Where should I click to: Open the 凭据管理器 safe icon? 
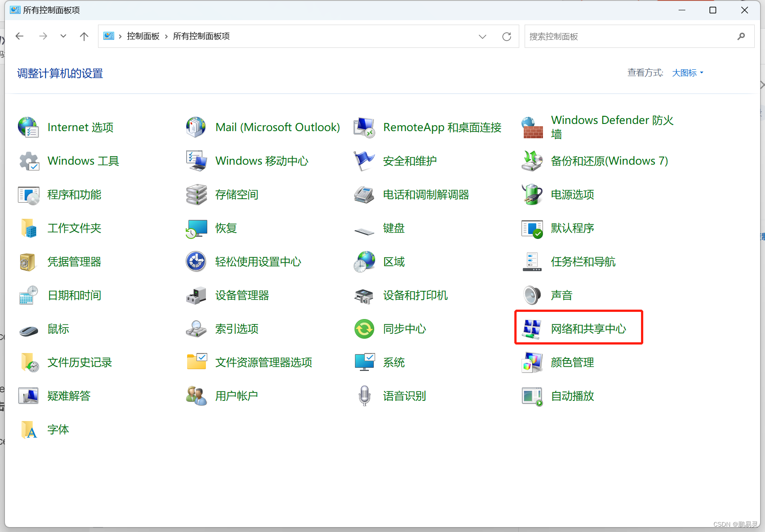(x=29, y=262)
